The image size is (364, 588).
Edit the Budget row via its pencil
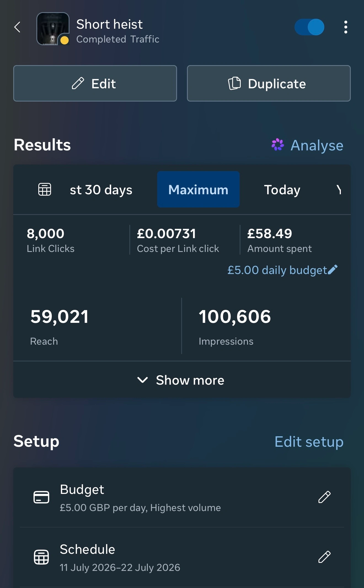tap(325, 497)
